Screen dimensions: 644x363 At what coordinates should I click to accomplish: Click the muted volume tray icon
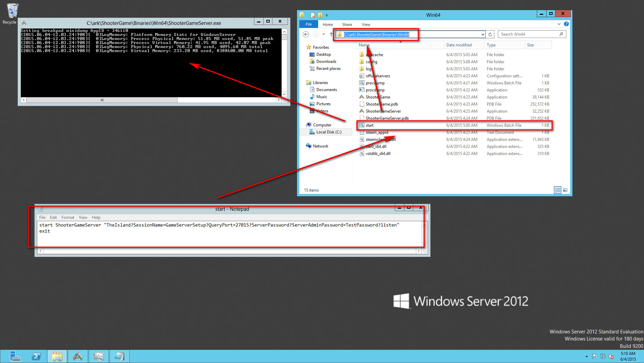611,356
